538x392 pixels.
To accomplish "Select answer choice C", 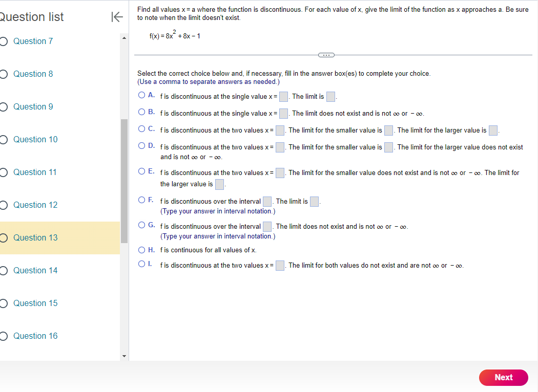I will pos(141,129).
